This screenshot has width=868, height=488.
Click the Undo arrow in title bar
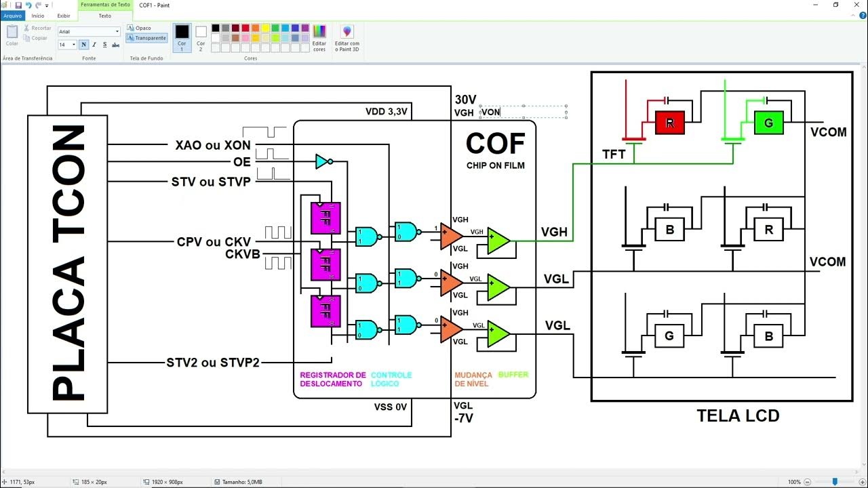[x=28, y=5]
